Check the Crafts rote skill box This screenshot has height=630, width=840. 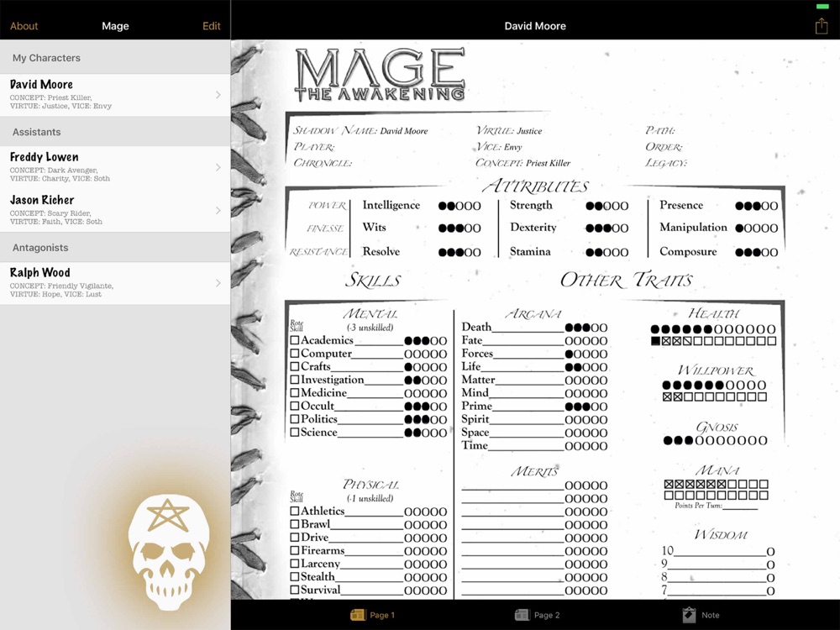(295, 366)
